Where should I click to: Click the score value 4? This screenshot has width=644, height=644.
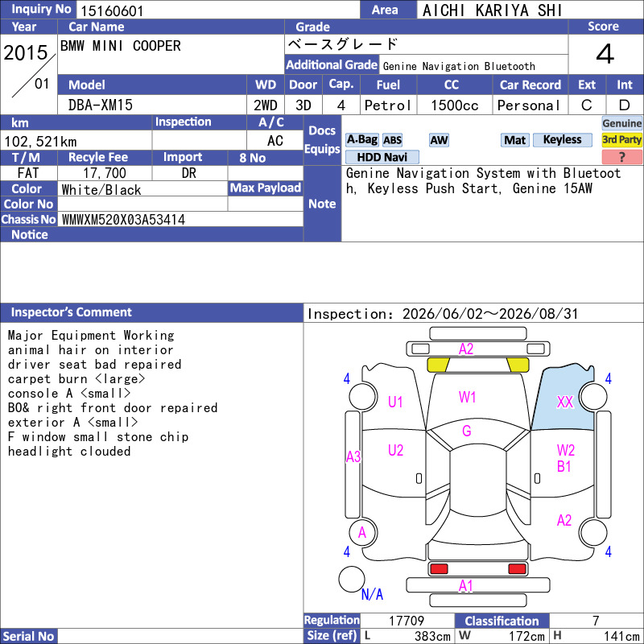[x=605, y=54]
